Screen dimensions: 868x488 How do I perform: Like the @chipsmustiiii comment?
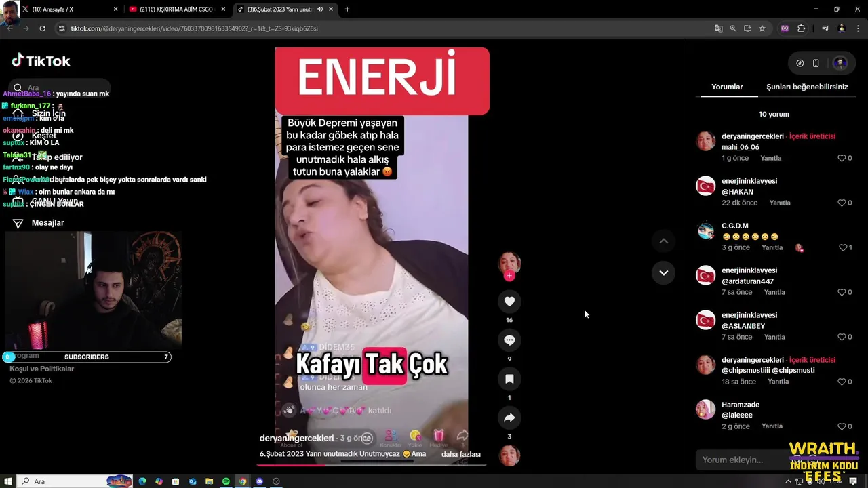click(x=842, y=382)
